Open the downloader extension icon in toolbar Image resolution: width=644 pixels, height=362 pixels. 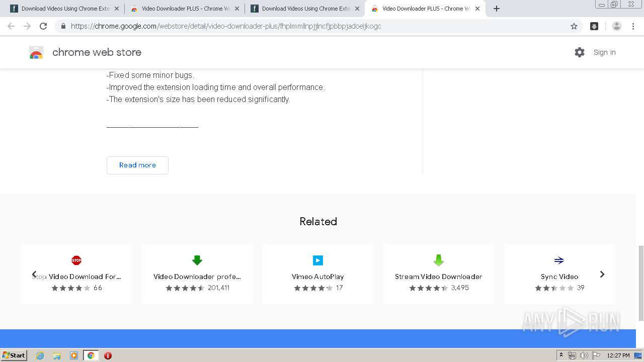(594, 26)
